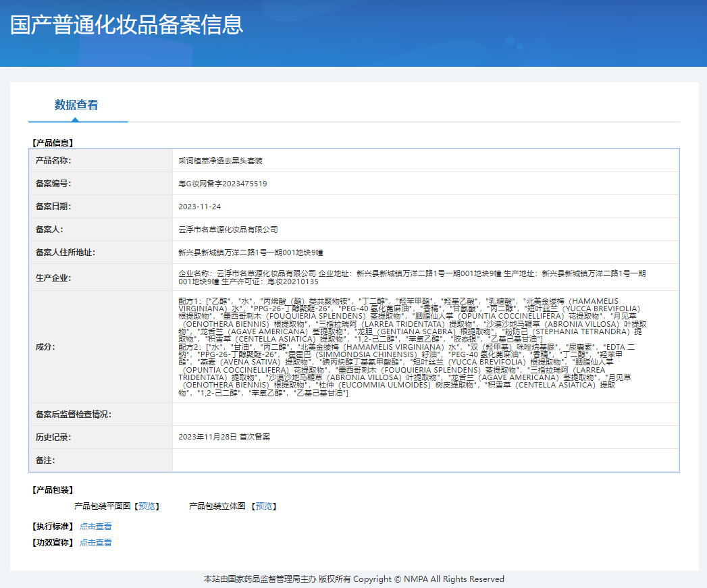Click the 历史记录 entry 2023年11月28日 首次备案
Screen dimensions: 707x588
click(x=224, y=437)
